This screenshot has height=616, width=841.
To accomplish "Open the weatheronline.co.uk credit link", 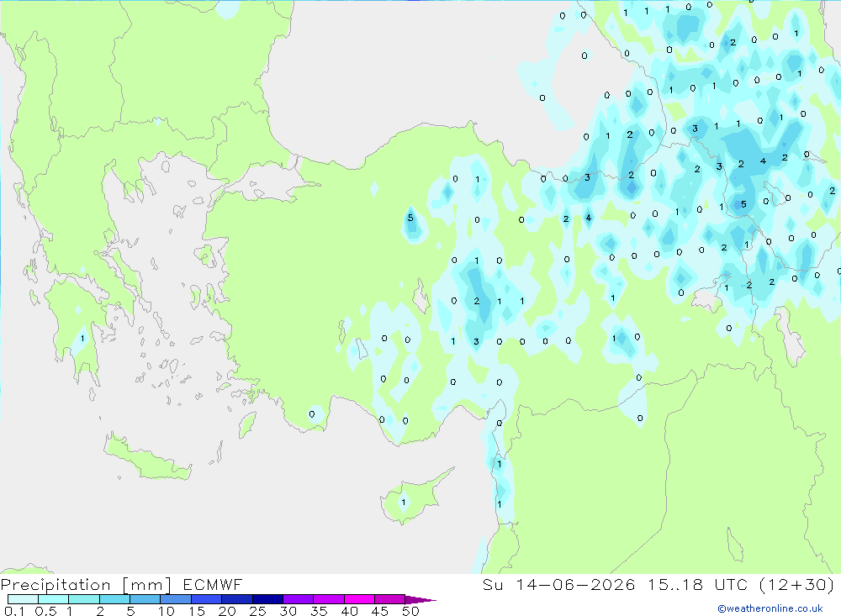I will [770, 608].
